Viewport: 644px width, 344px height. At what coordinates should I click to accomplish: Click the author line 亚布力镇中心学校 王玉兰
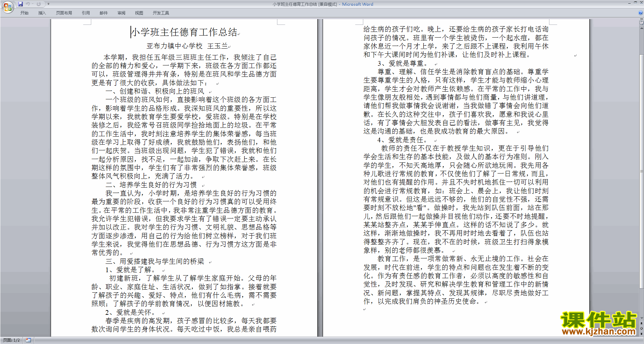click(x=187, y=46)
